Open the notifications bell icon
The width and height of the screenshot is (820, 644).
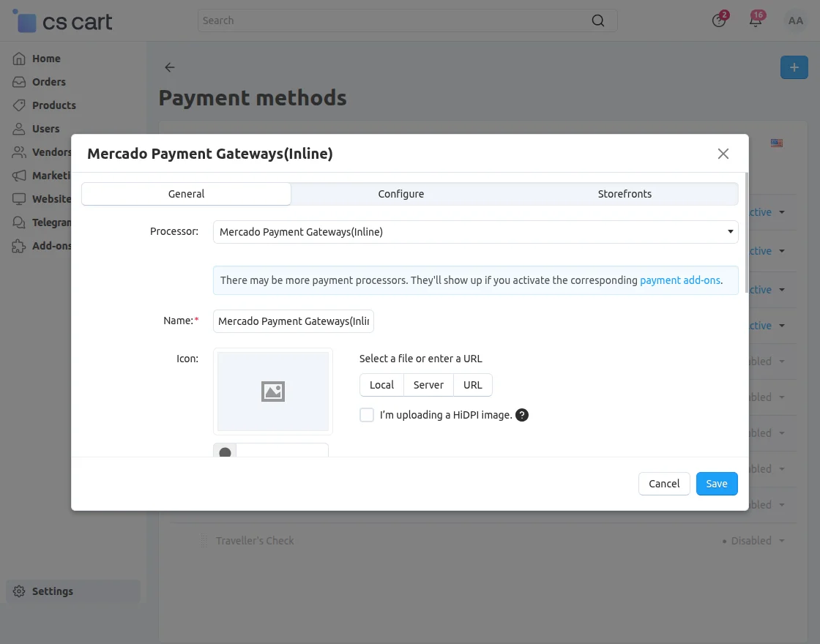tap(756, 20)
